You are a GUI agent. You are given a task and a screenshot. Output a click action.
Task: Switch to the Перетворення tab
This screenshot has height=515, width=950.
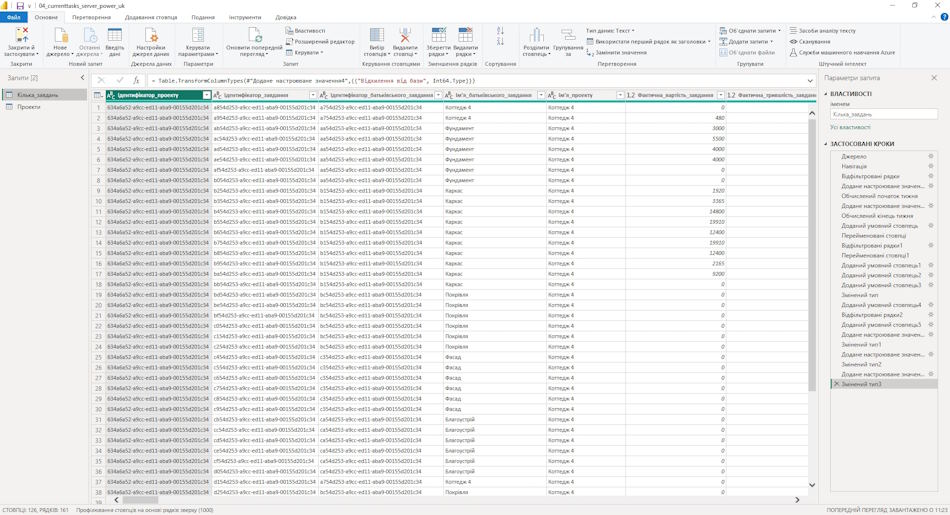pyautogui.click(x=91, y=18)
